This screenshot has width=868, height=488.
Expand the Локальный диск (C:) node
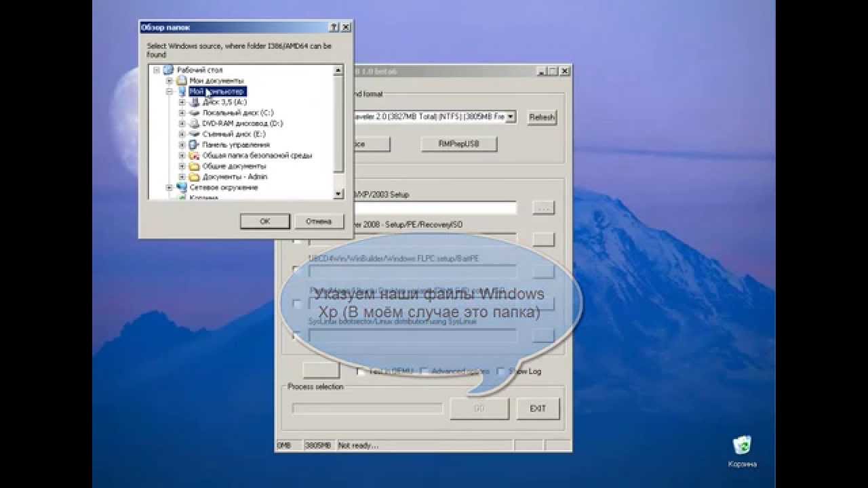click(x=182, y=113)
